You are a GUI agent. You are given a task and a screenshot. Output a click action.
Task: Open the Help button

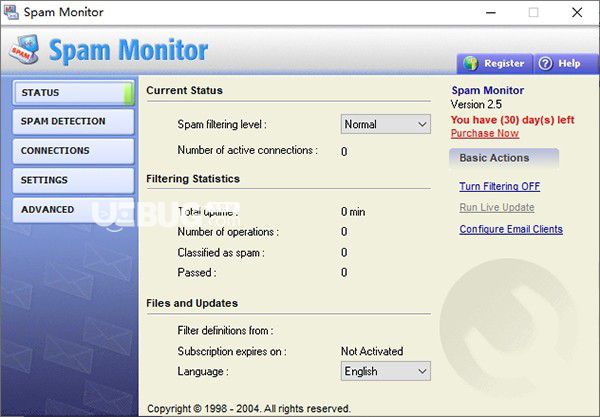pyautogui.click(x=566, y=64)
